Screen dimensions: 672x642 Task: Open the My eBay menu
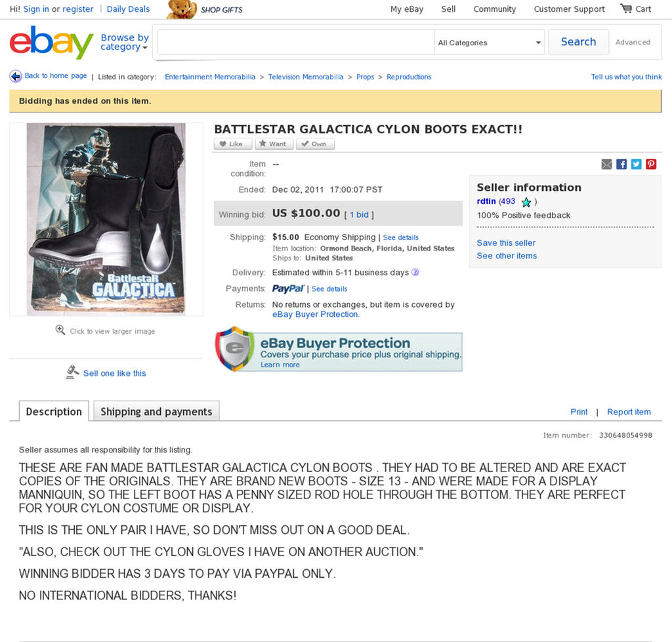click(x=407, y=9)
